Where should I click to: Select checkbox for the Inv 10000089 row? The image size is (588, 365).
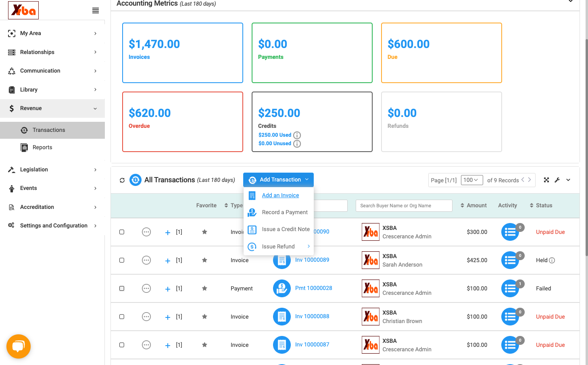click(x=122, y=260)
